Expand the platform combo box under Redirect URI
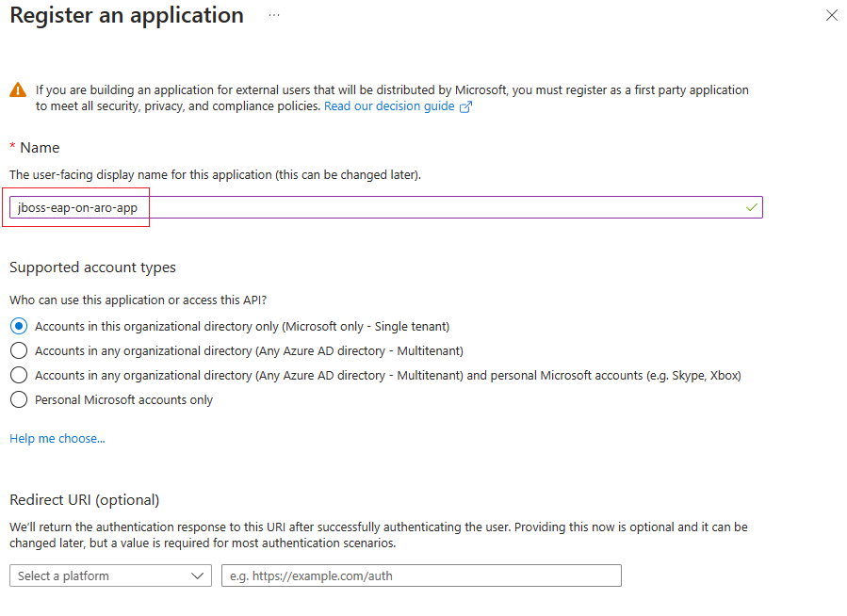 pyautogui.click(x=110, y=575)
